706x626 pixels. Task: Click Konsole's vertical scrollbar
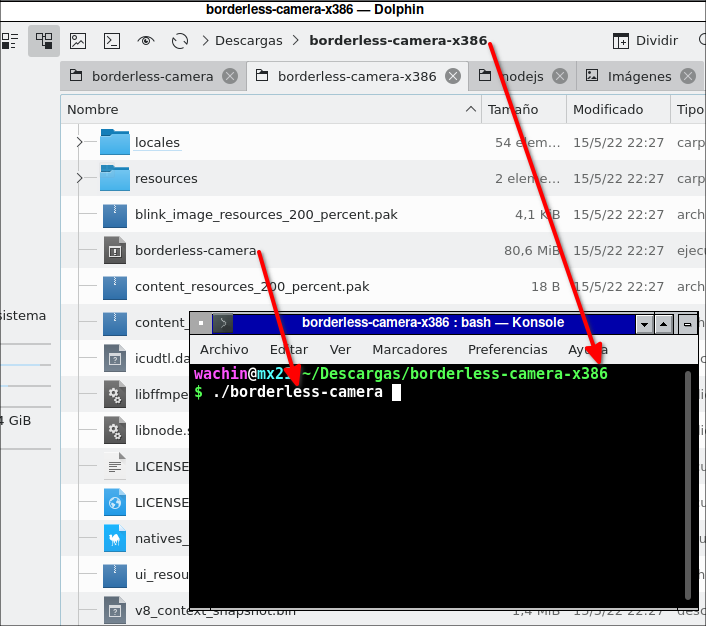click(x=688, y=485)
